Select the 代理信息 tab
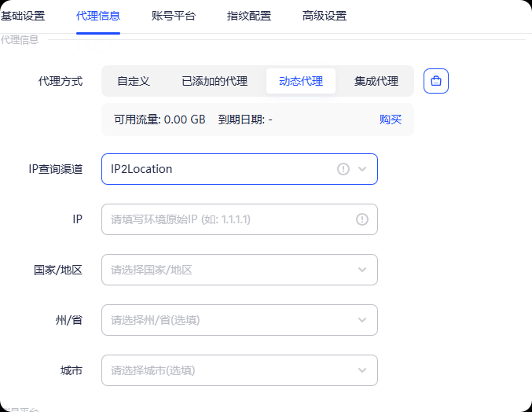This screenshot has height=412, width=532. 98,16
